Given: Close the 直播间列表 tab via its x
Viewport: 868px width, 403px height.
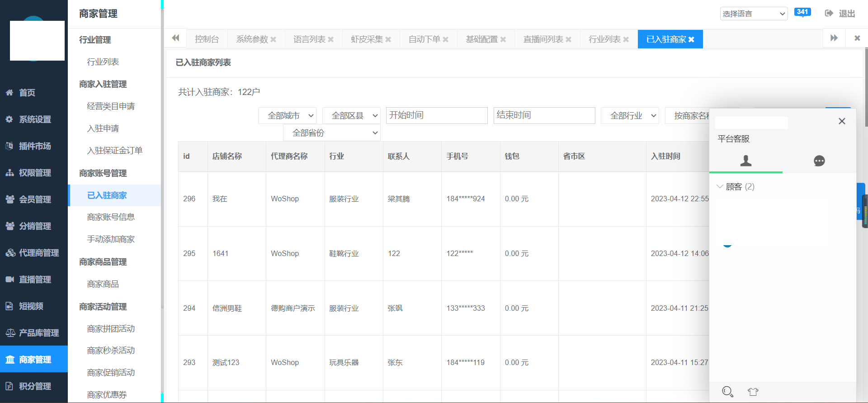Looking at the screenshot, I should [x=568, y=40].
